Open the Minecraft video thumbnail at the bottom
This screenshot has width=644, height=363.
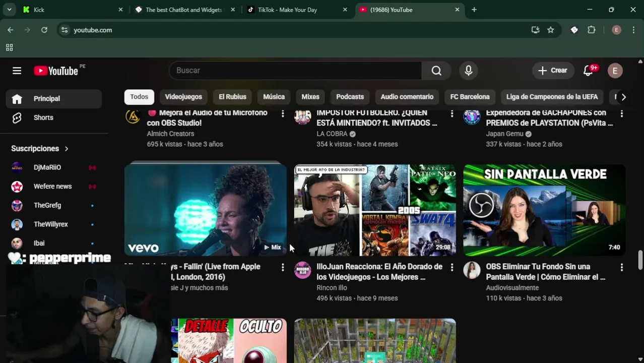tap(375, 340)
